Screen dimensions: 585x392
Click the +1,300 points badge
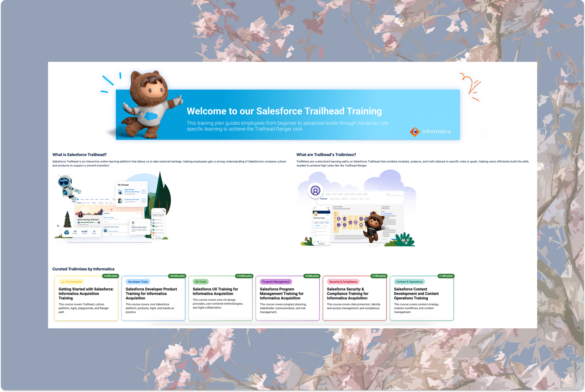tap(446, 276)
